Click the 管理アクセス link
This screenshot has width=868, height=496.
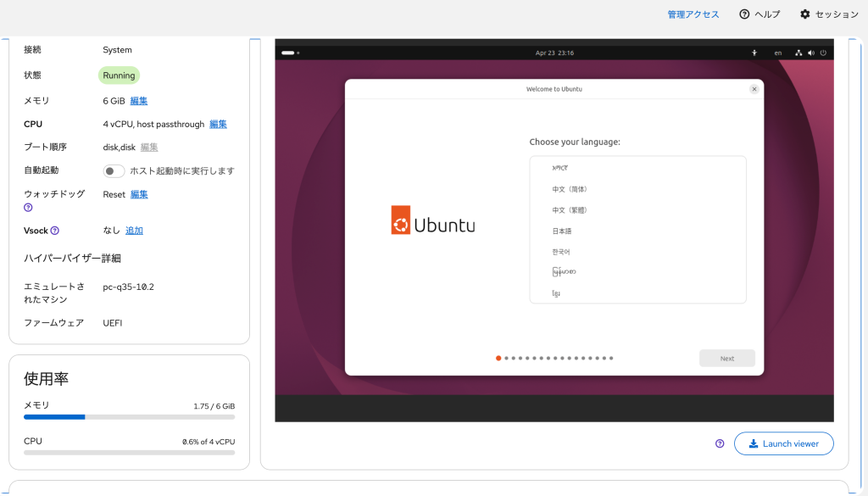(x=693, y=14)
